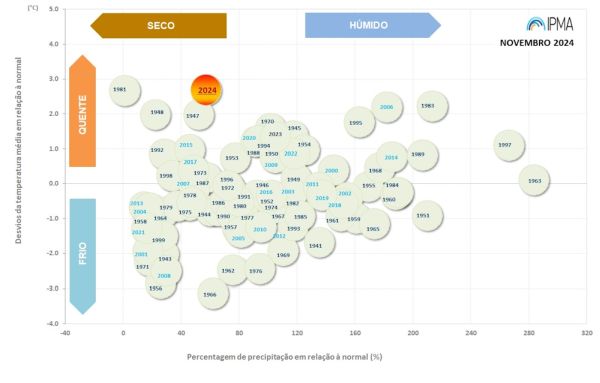Click the 1981 data bubble
Viewport: 600px width, 383px height.
point(125,91)
